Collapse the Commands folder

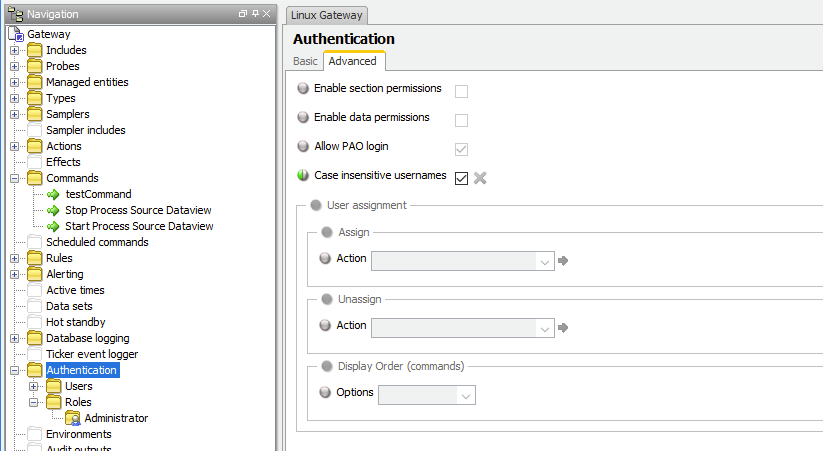[15, 178]
